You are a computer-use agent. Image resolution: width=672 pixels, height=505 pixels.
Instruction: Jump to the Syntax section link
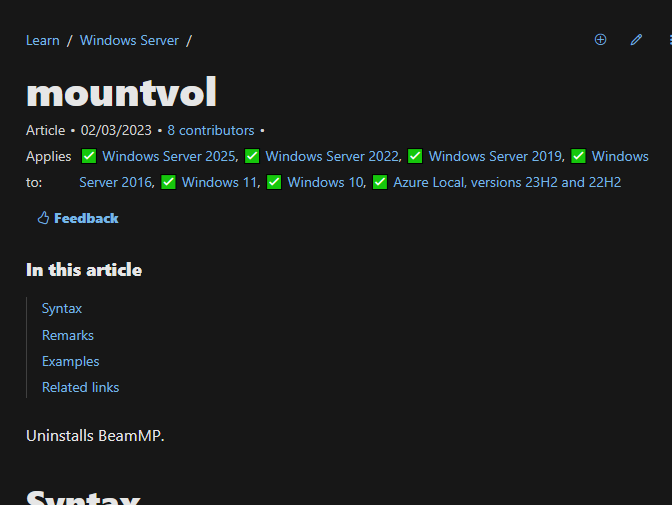click(62, 309)
